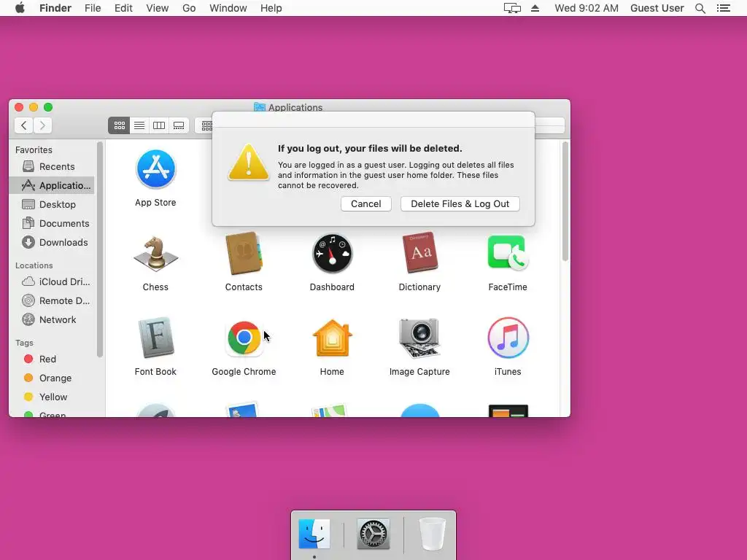The height and width of the screenshot is (560, 747).
Task: Go back in the Finder window
Action: (24, 125)
